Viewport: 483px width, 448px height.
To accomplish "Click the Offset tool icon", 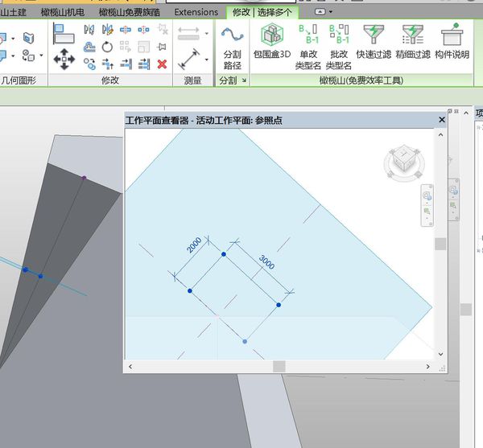I will [89, 47].
